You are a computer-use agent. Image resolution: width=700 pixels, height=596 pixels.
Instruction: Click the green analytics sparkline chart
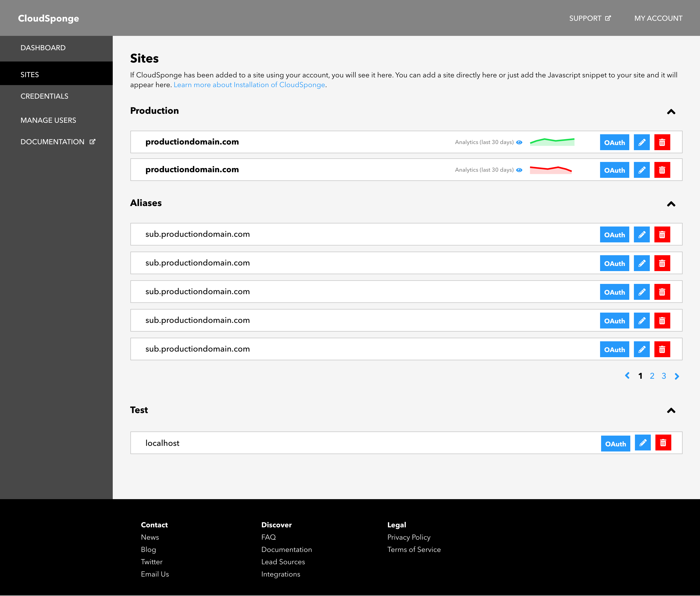pos(552,142)
